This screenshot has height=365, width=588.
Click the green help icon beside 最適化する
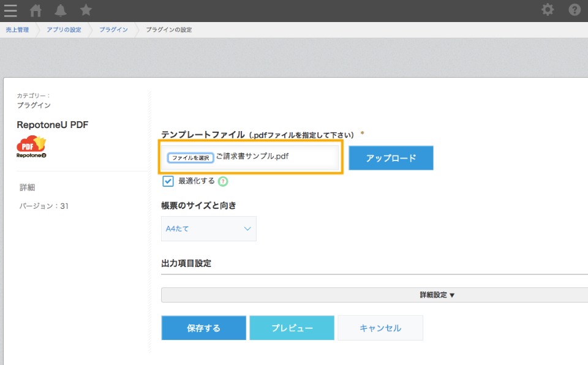pyautogui.click(x=223, y=181)
